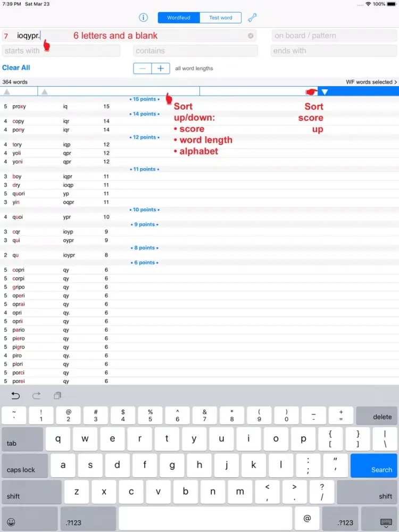Screen dimensions: 399x532
Task: Focus the 'ends with' field
Action: coord(334,51)
